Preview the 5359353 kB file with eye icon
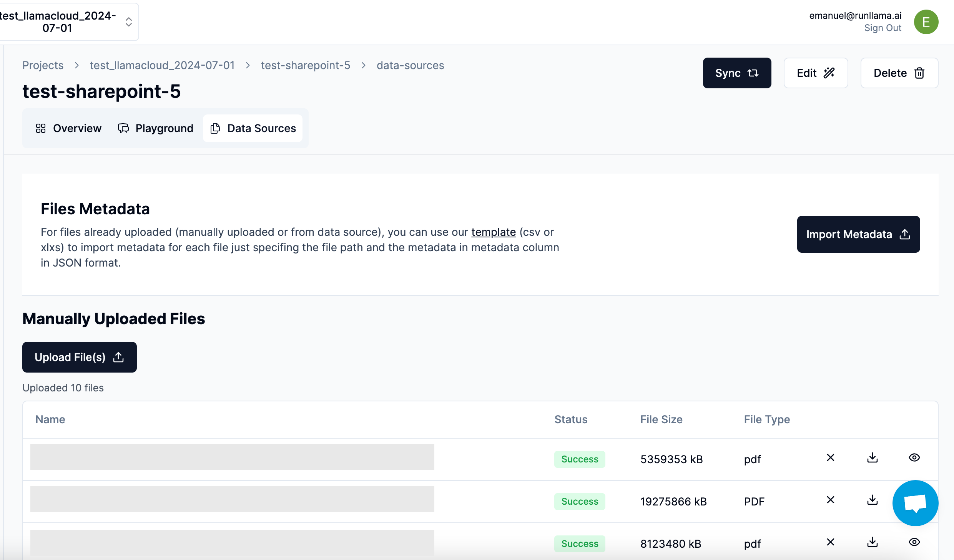 pyautogui.click(x=914, y=457)
